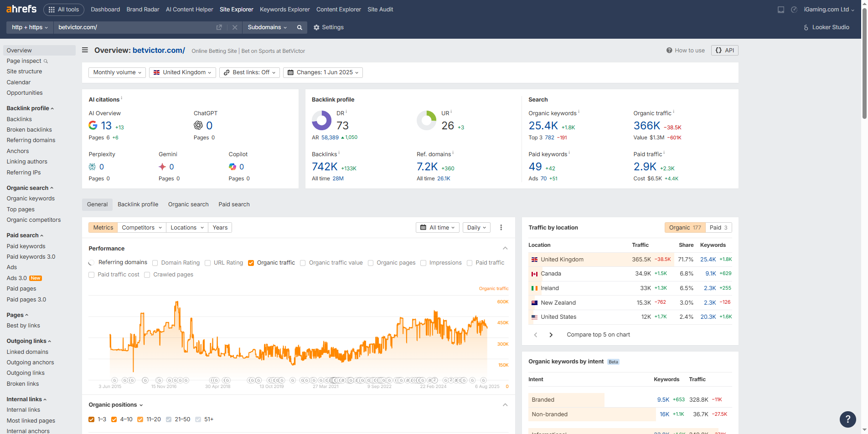Open Best links: Off dropdown
The image size is (868, 434).
(x=249, y=72)
